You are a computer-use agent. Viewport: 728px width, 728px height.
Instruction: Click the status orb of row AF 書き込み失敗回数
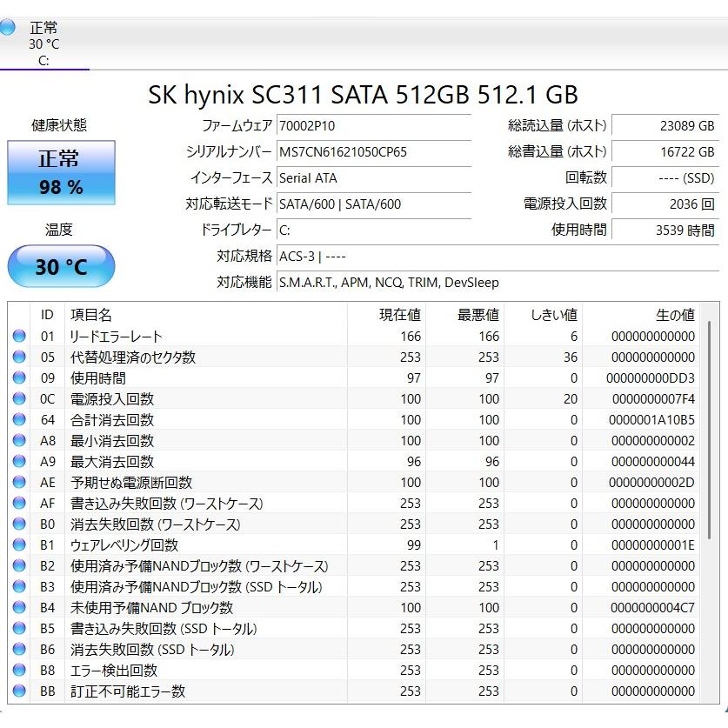19,503
